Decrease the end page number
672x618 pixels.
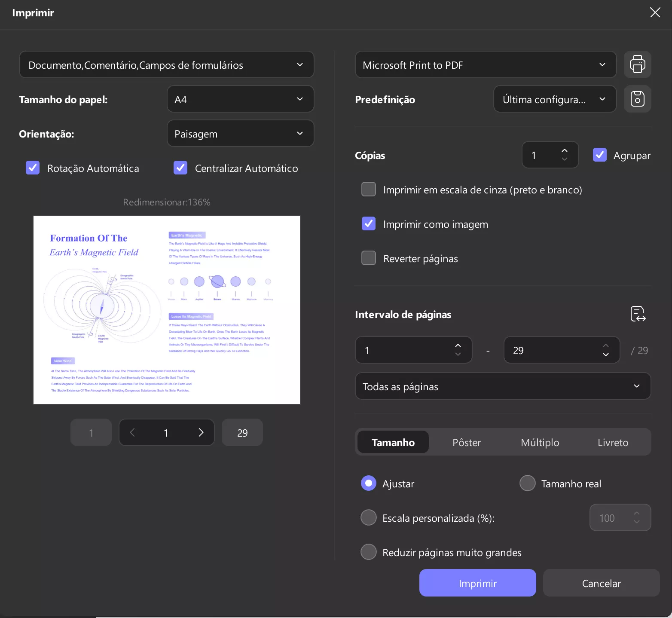606,354
